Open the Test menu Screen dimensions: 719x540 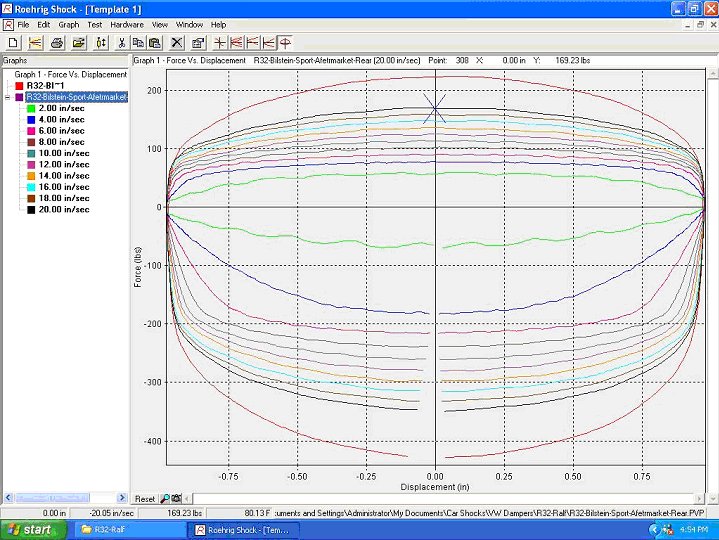(94, 24)
